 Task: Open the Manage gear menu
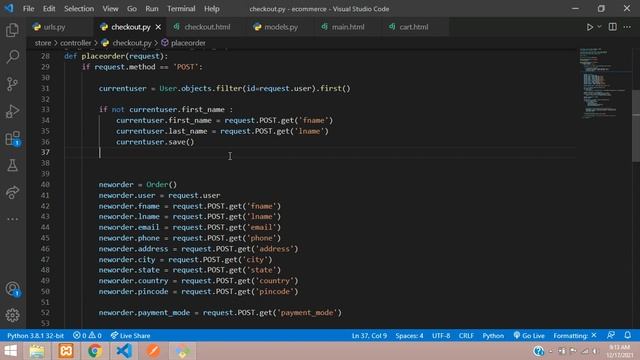pos(12,315)
